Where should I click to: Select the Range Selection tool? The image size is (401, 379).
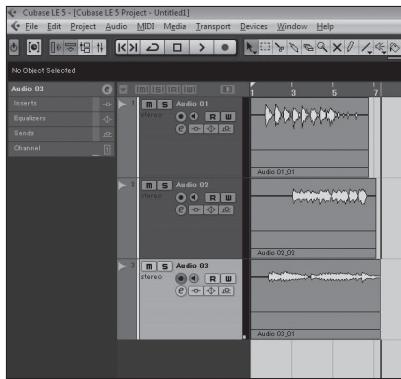[x=265, y=47]
